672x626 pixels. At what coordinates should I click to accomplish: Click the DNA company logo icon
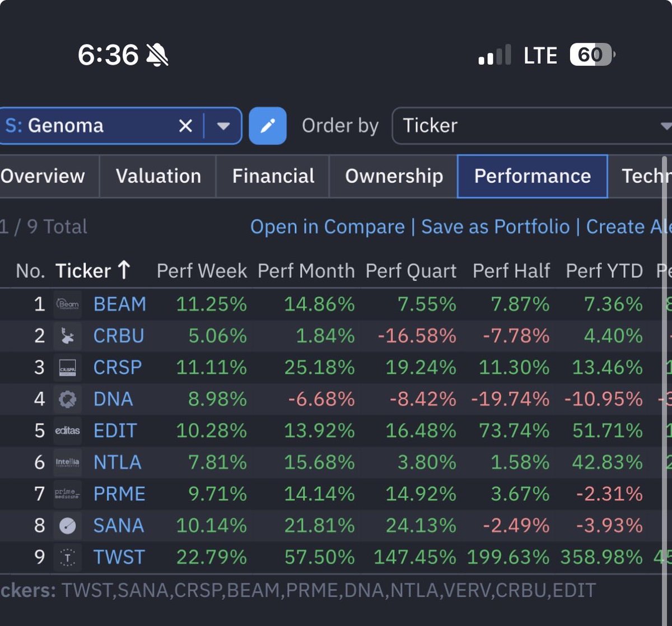(68, 399)
